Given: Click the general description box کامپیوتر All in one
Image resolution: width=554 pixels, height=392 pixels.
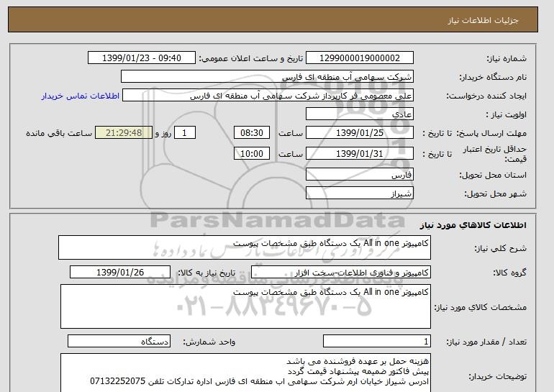Looking at the screenshot, I should coord(245,247).
